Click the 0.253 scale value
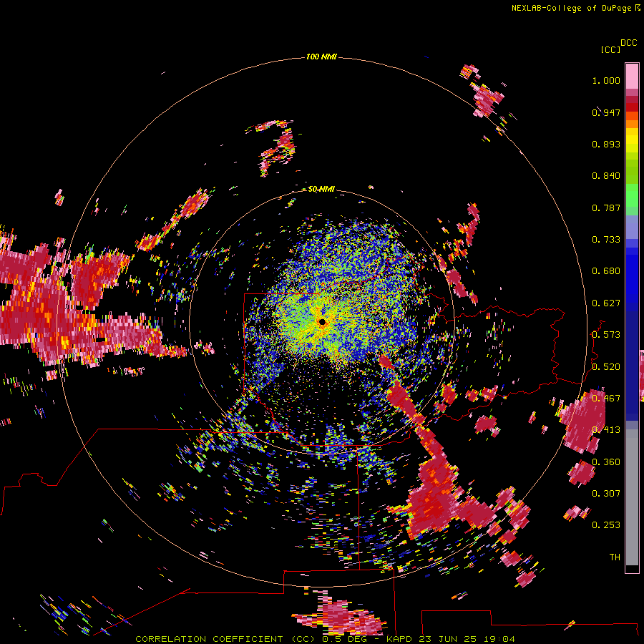Screen dimensions: 644x644 pyautogui.click(x=606, y=525)
